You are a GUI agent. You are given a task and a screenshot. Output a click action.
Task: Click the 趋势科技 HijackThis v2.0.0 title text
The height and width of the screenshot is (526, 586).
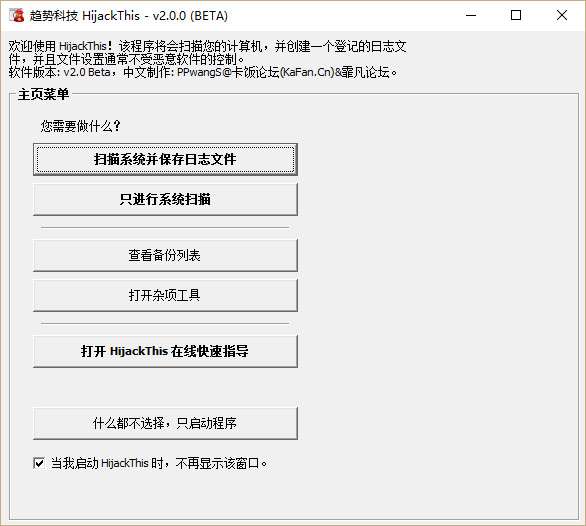click(129, 16)
